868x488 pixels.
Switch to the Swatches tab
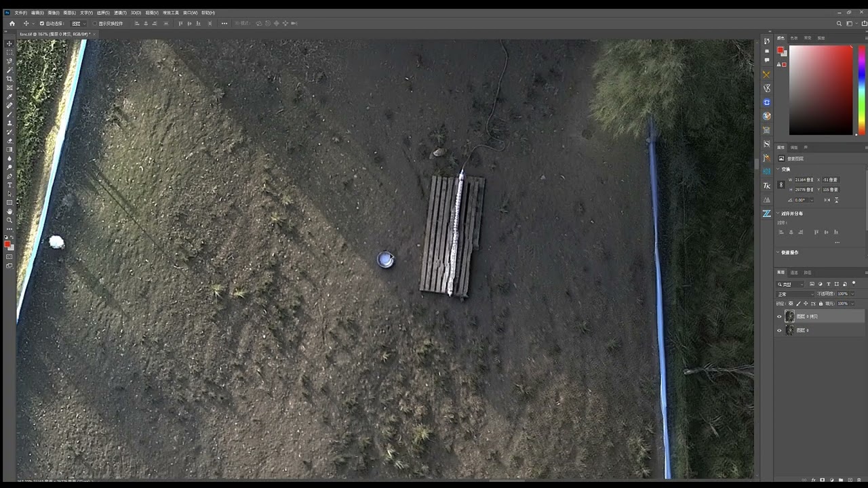click(x=794, y=38)
